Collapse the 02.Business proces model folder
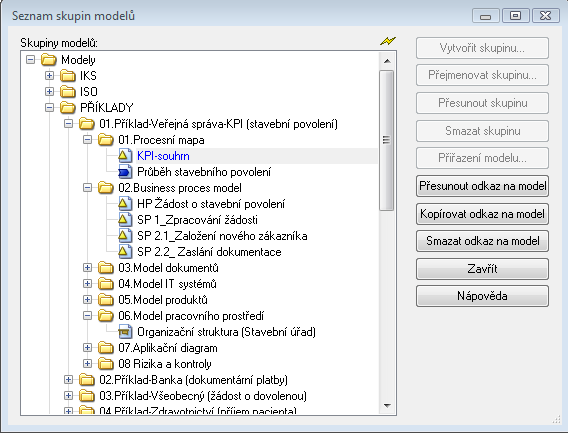This screenshot has width=568, height=433. (x=87, y=188)
